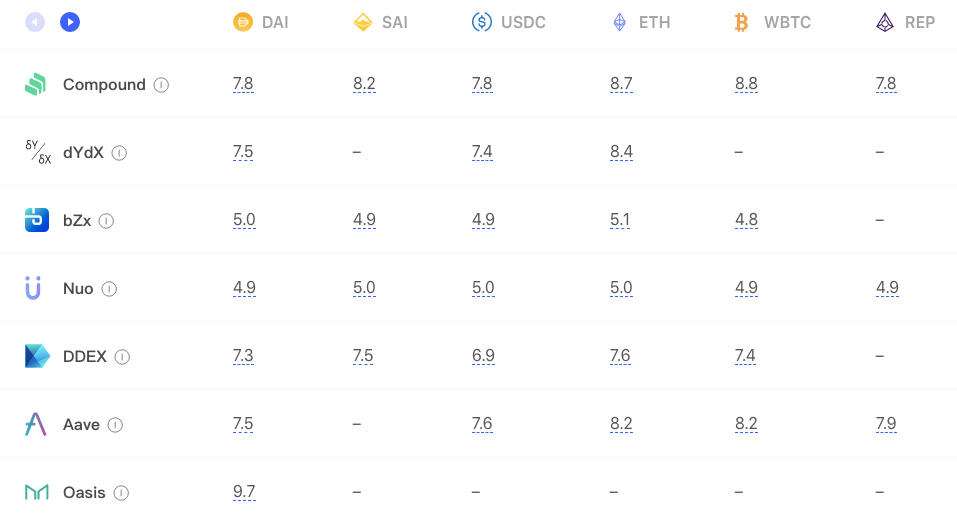Click the info icon next to DDEX
Screen dimensions: 957x517
[x=122, y=357]
